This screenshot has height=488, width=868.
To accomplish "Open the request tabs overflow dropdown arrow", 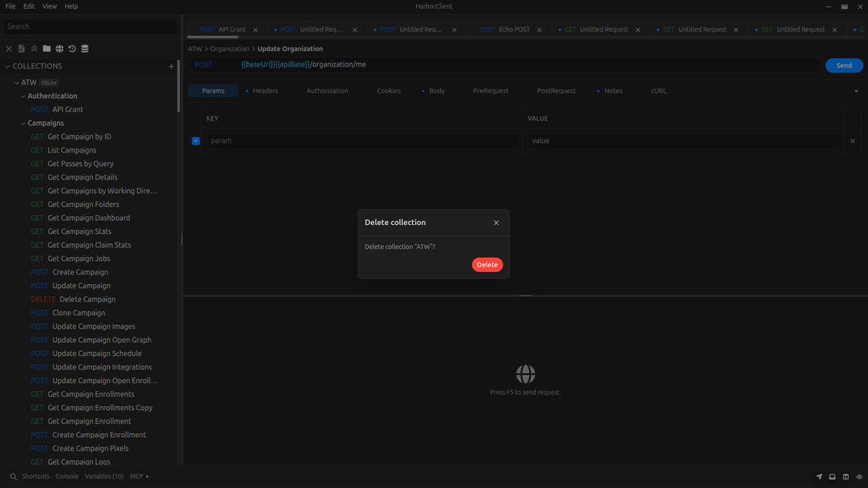I will tap(856, 91).
